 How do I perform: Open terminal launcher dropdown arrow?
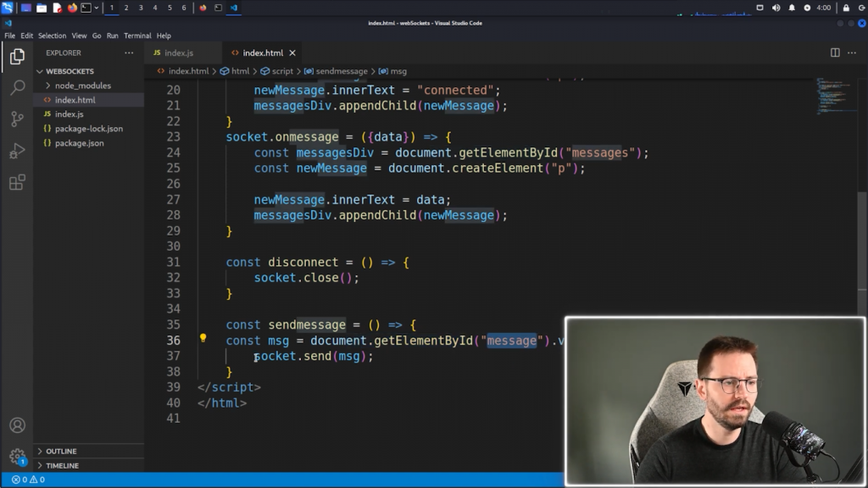coord(97,8)
